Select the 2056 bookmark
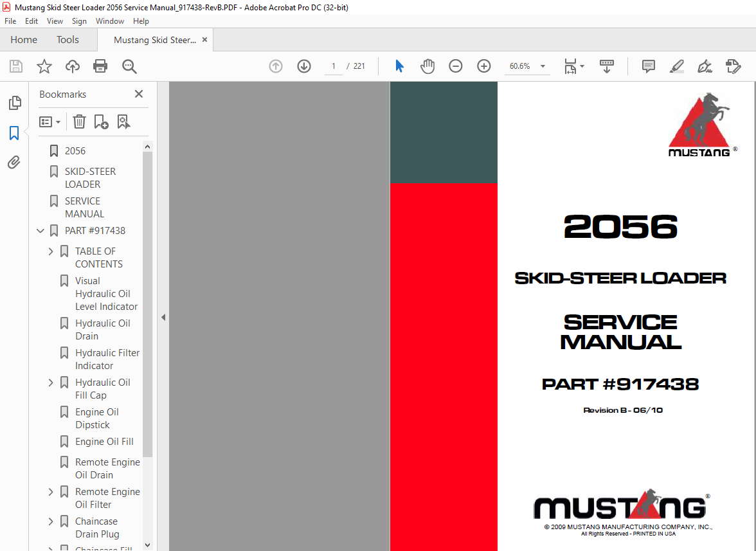 (x=75, y=151)
